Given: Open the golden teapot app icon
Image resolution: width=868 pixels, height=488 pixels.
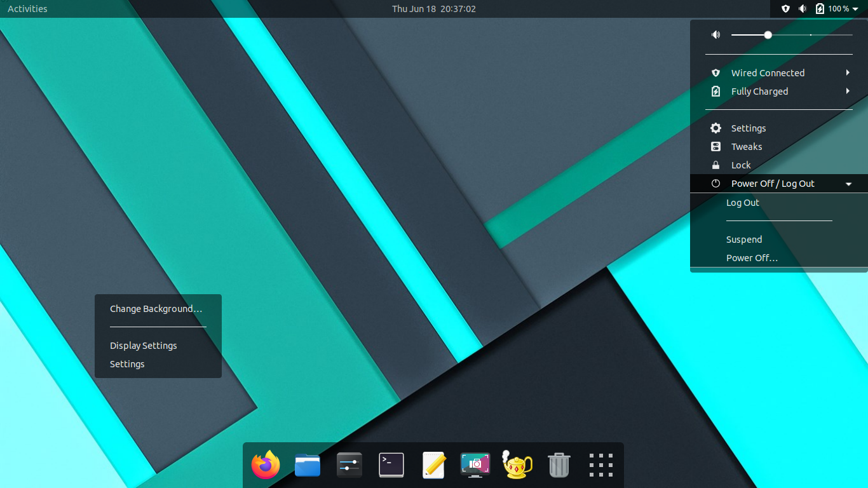Looking at the screenshot, I should click(517, 465).
